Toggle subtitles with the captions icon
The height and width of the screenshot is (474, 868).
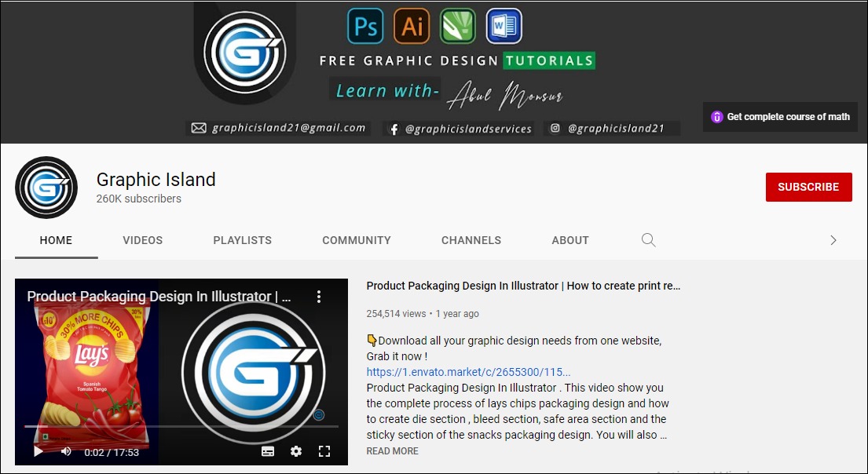point(268,451)
